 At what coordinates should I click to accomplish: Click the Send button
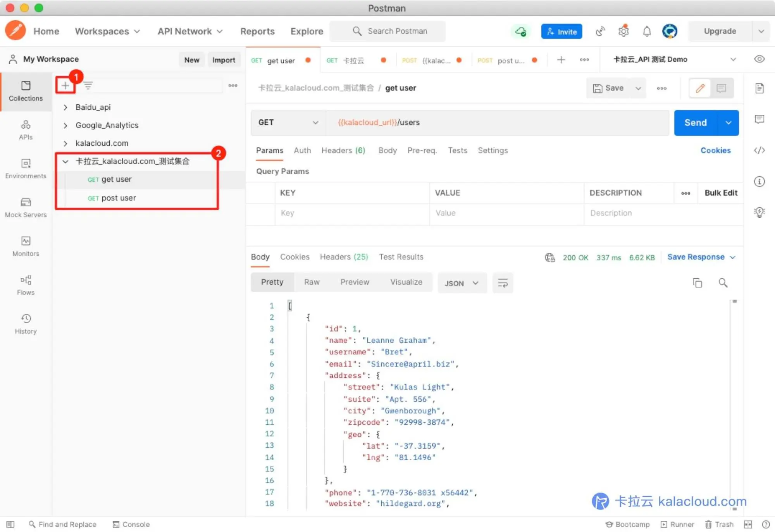pos(696,123)
